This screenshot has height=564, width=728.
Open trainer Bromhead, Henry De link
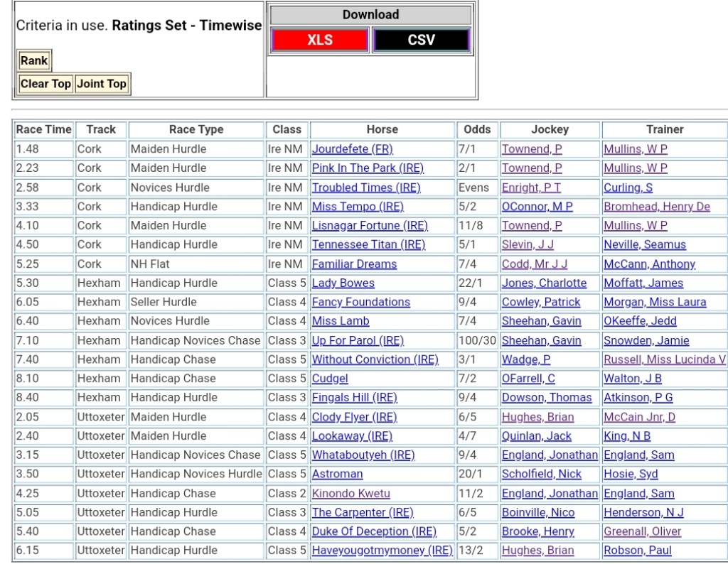click(656, 207)
